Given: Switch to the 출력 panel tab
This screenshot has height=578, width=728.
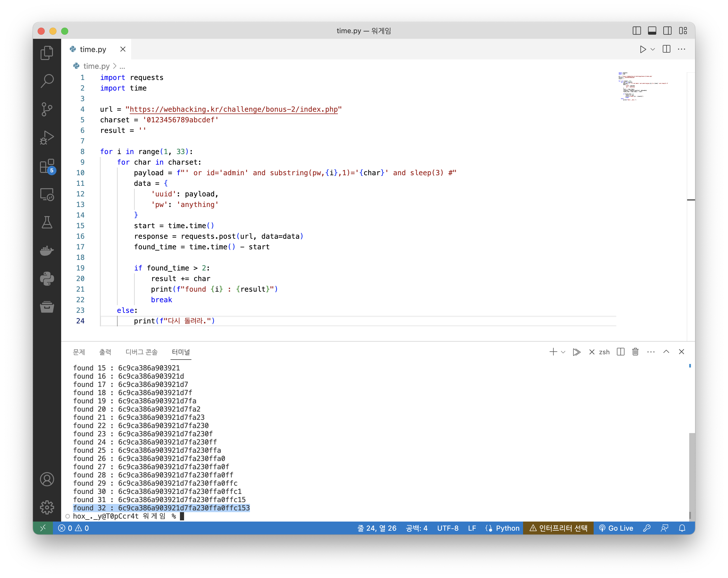Looking at the screenshot, I should [x=105, y=352].
